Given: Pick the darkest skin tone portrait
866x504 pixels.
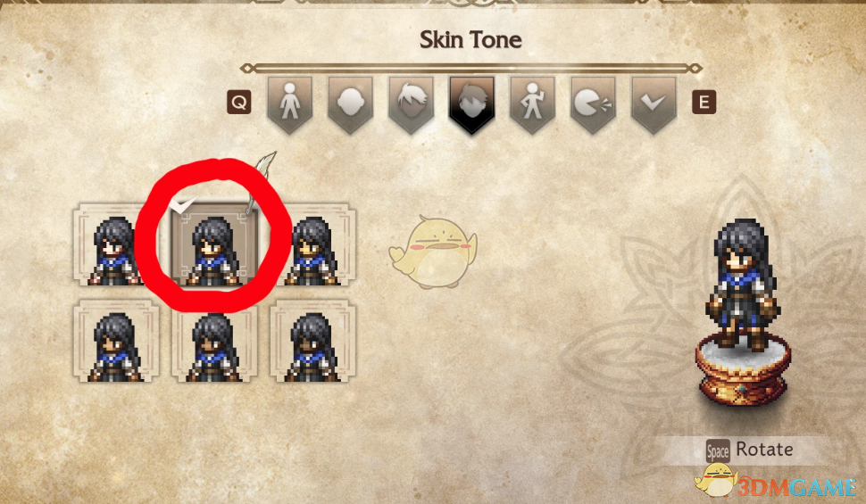Looking at the screenshot, I should click(313, 341).
